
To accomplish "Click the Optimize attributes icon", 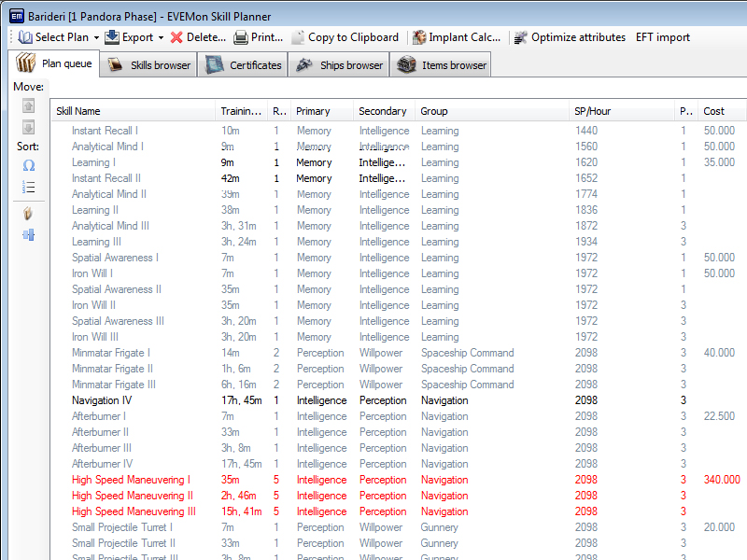I will point(521,37).
